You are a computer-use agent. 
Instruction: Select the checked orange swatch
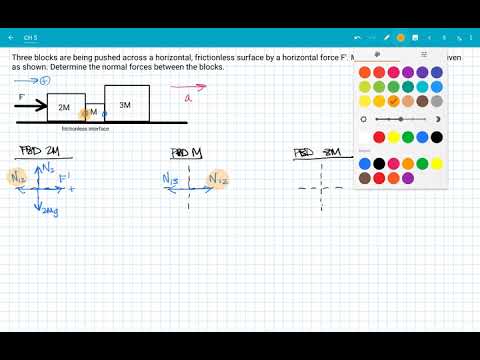[x=394, y=101]
